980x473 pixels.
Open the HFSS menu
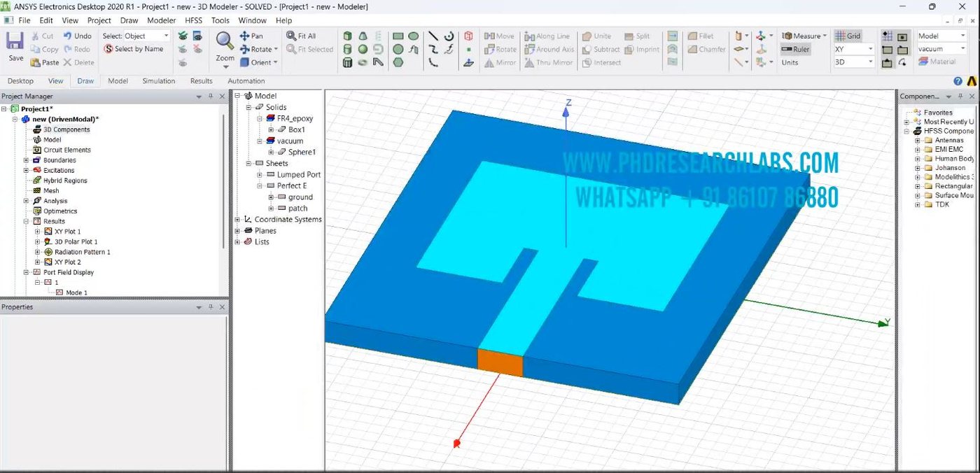(x=193, y=20)
